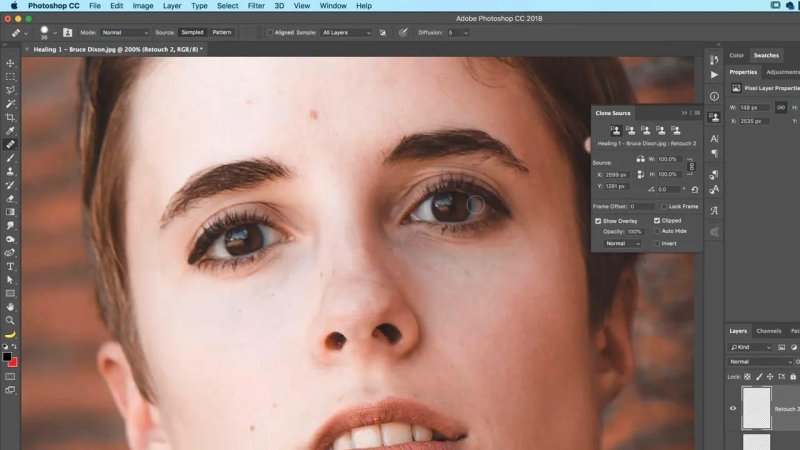Select the Pen tool
This screenshot has width=800, height=450.
pyautogui.click(x=10, y=253)
